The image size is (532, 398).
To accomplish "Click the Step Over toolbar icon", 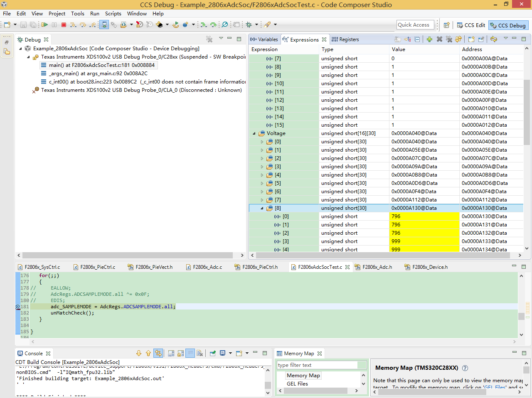I will click(x=83, y=25).
